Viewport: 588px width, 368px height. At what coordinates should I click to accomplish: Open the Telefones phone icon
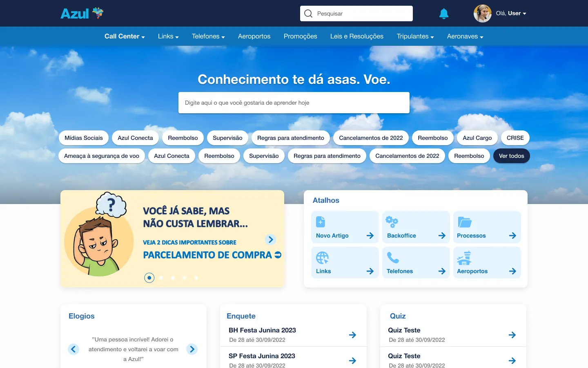click(393, 258)
